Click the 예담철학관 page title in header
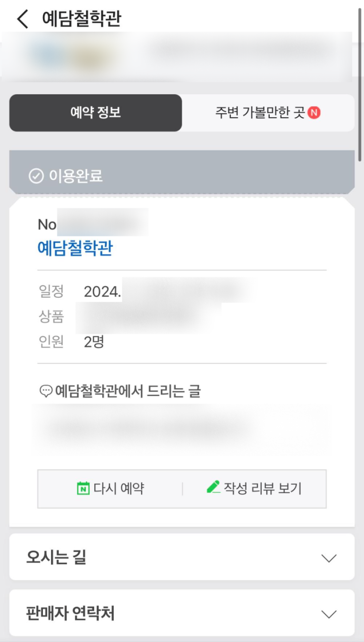Screen dimensions: 364x642 [x=82, y=19]
